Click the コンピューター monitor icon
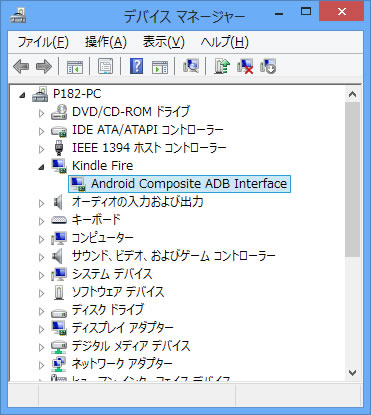 [x=59, y=238]
